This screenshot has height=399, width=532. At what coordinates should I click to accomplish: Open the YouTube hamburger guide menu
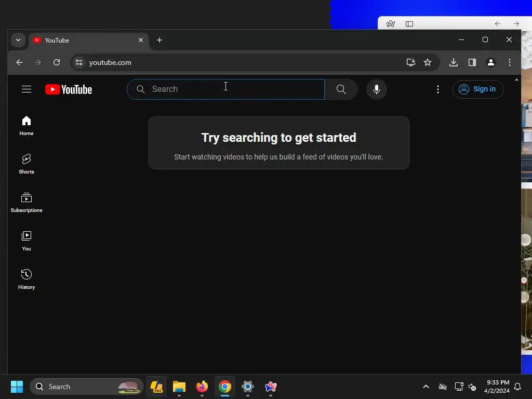pos(26,89)
